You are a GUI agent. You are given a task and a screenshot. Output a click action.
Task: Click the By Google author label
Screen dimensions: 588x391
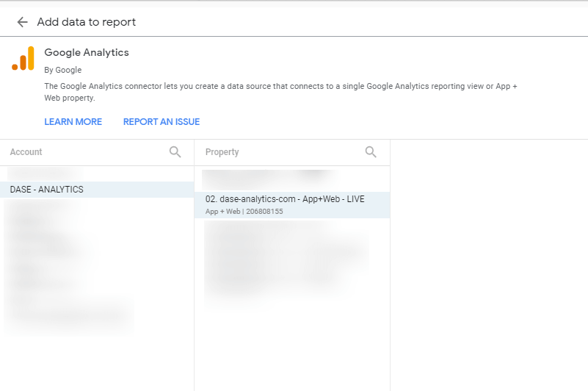point(62,70)
